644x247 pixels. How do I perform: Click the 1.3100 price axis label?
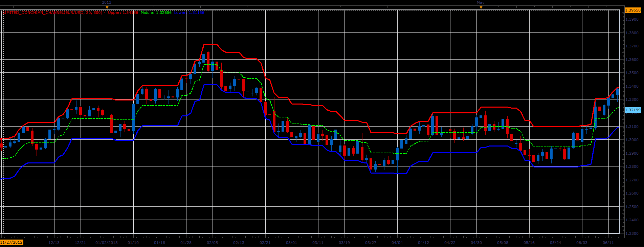click(x=632, y=127)
